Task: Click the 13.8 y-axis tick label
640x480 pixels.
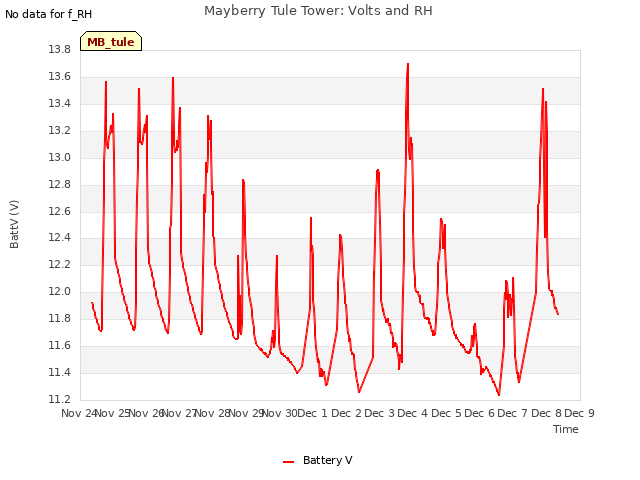Action: coord(60,50)
